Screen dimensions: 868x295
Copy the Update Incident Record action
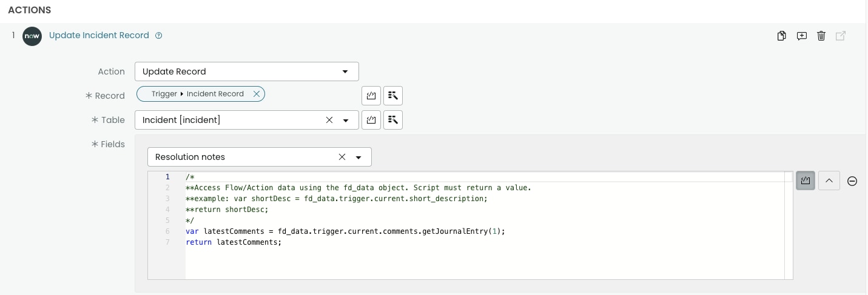[782, 36]
